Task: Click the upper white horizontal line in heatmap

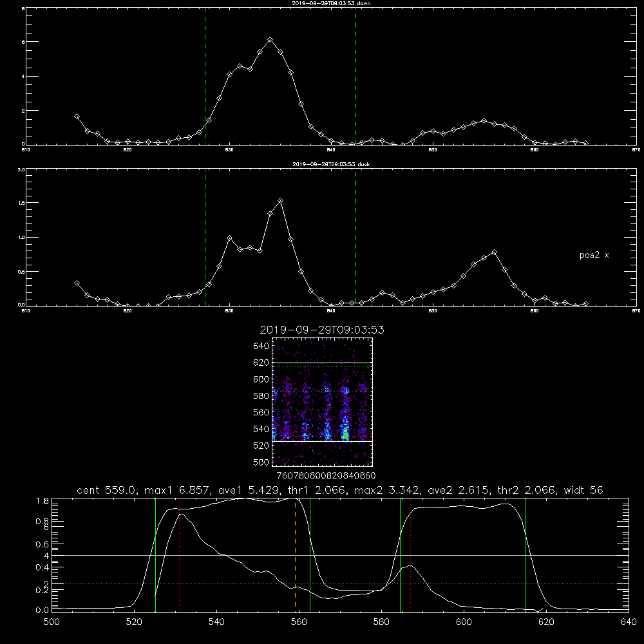Action: coord(323,363)
